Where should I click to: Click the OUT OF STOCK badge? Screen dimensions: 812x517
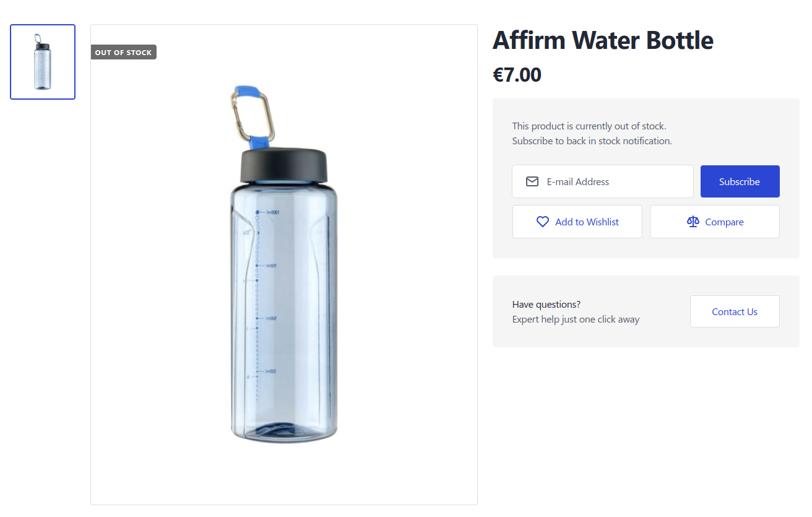pyautogui.click(x=124, y=53)
